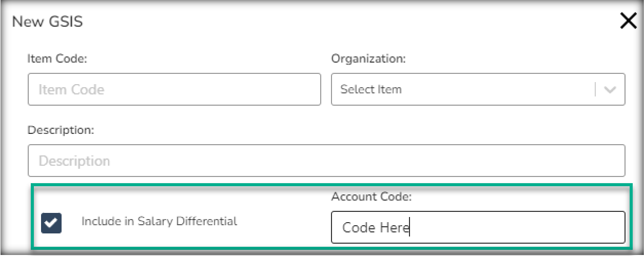This screenshot has width=644, height=256.
Task: Expand the Organization chevron arrow
Action: pyautogui.click(x=610, y=90)
